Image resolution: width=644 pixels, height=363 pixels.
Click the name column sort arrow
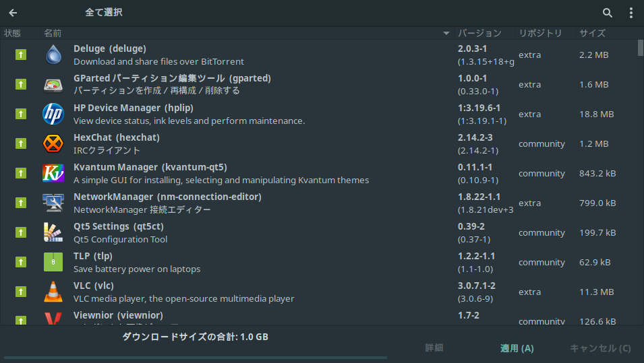[x=446, y=33]
